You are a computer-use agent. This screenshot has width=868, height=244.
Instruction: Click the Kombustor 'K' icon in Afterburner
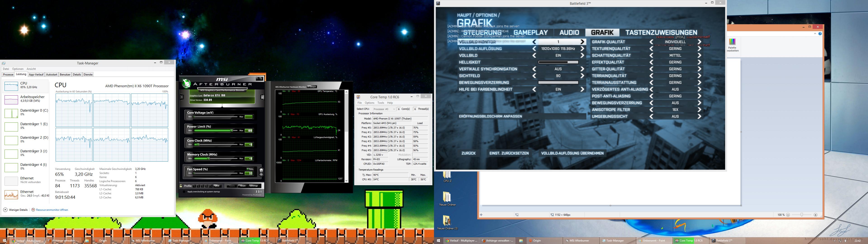tap(182, 97)
